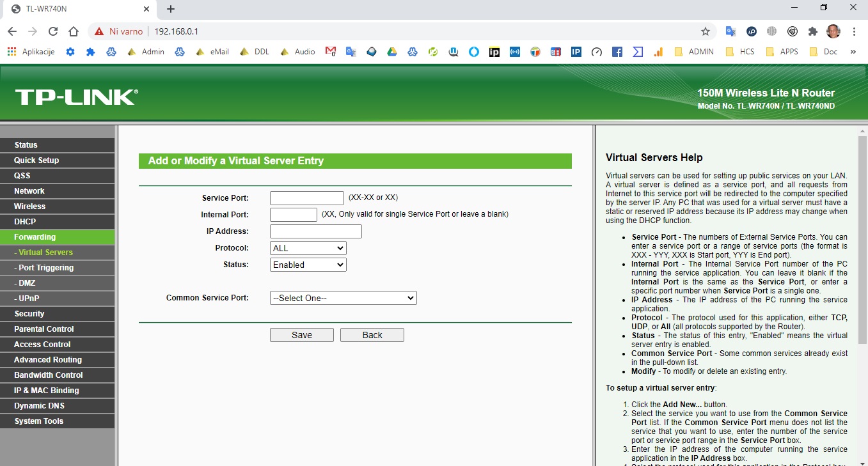The height and width of the screenshot is (466, 868).
Task: Open the Status dropdown set to Enabled
Action: pos(308,265)
